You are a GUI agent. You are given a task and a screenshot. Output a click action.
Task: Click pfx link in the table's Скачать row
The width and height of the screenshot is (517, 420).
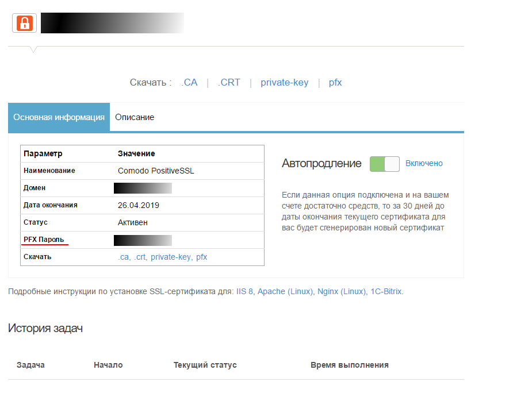(201, 257)
